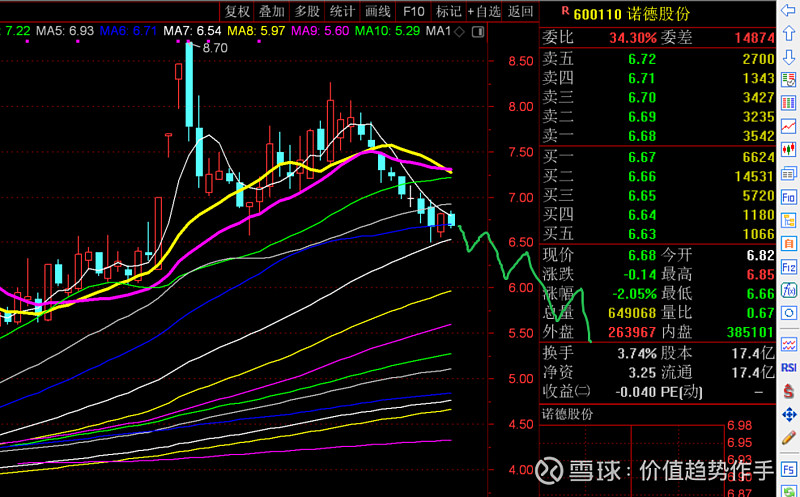Click the green refresh icon
The image size is (800, 497).
pyautogui.click(x=788, y=491)
